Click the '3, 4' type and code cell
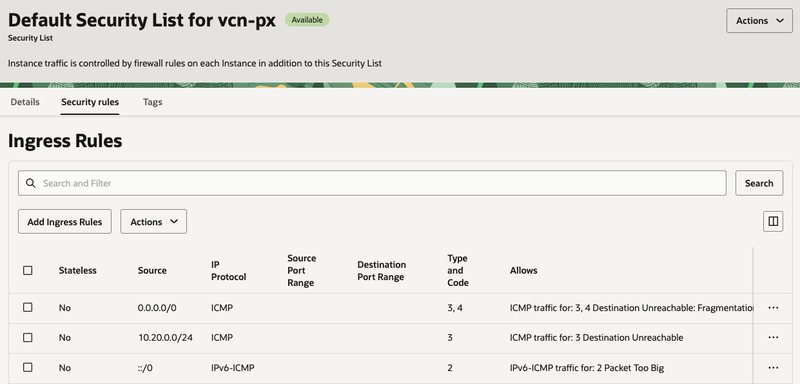The image size is (800, 384). (x=455, y=308)
